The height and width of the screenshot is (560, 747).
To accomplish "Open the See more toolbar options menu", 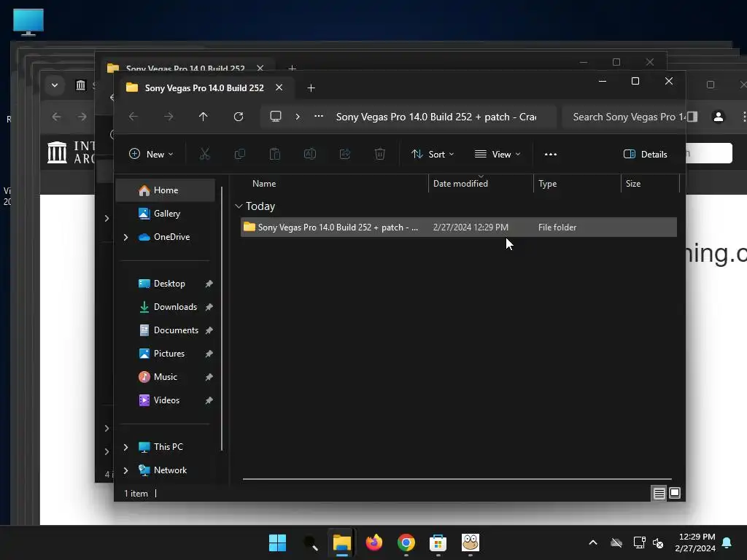I will [551, 154].
